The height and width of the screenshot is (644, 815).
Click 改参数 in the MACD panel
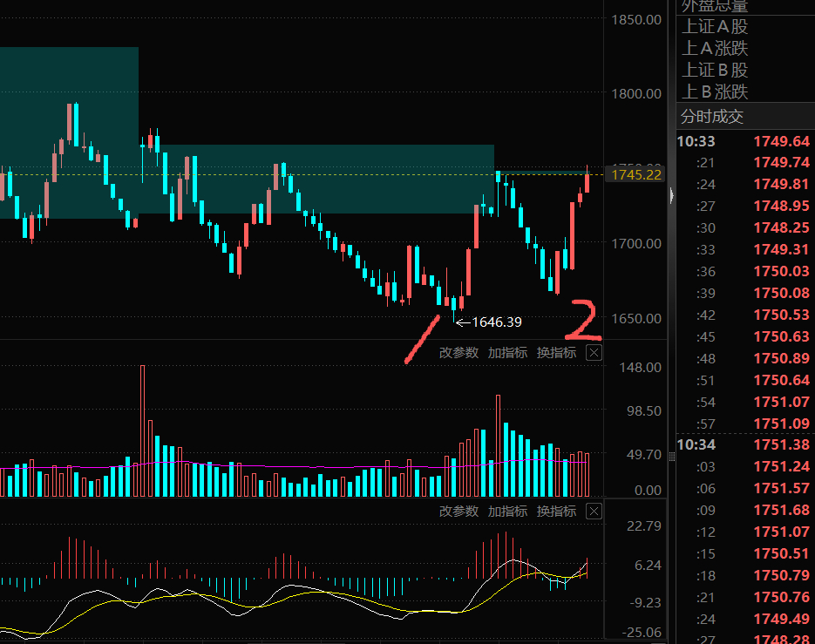click(458, 512)
